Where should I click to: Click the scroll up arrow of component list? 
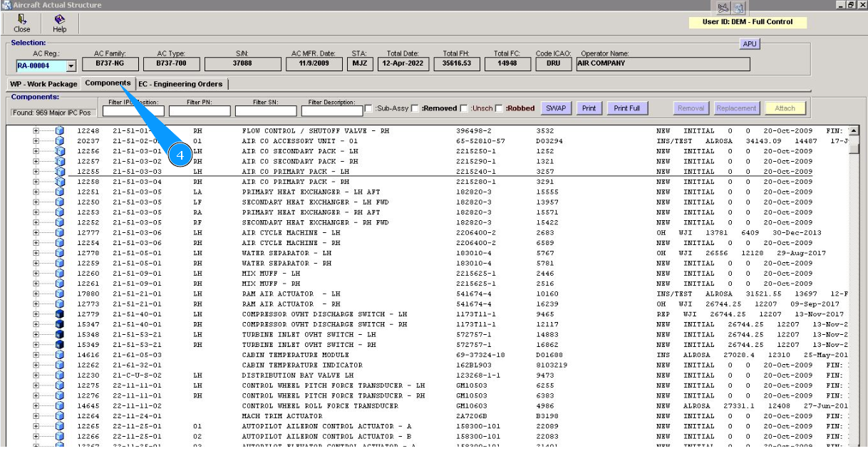coord(854,131)
